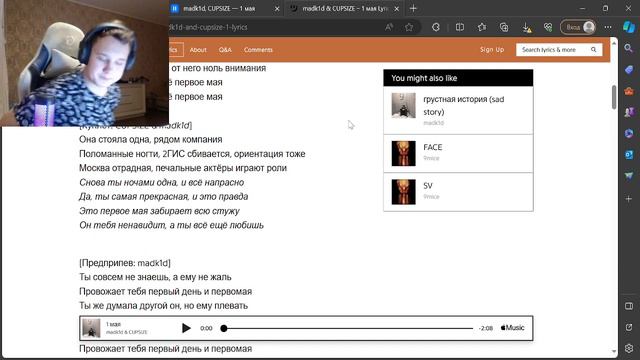The width and height of the screenshot is (640, 360).
Task: Click the Sign Up link
Action: pyautogui.click(x=492, y=49)
